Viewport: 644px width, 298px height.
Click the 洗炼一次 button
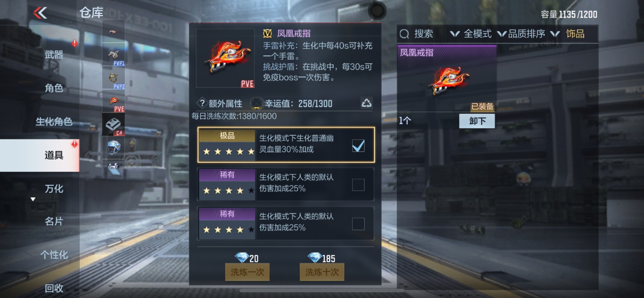coord(247,272)
